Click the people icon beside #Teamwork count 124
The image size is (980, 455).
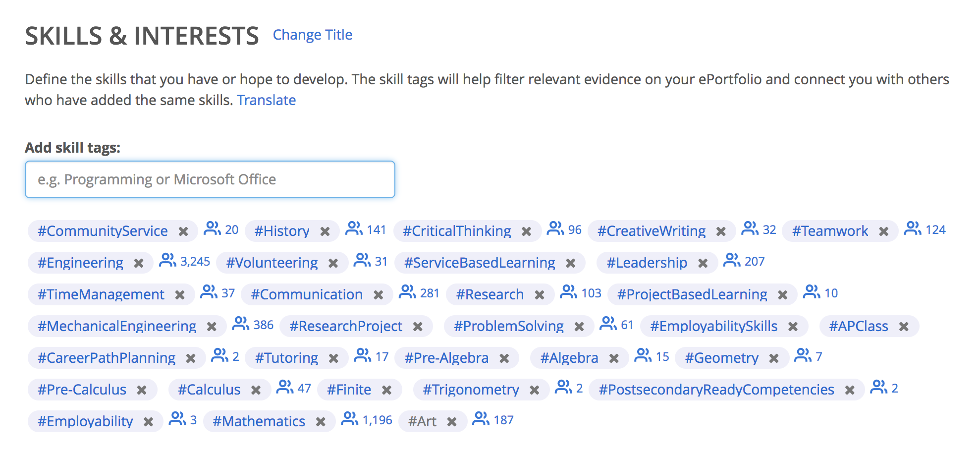click(x=913, y=228)
